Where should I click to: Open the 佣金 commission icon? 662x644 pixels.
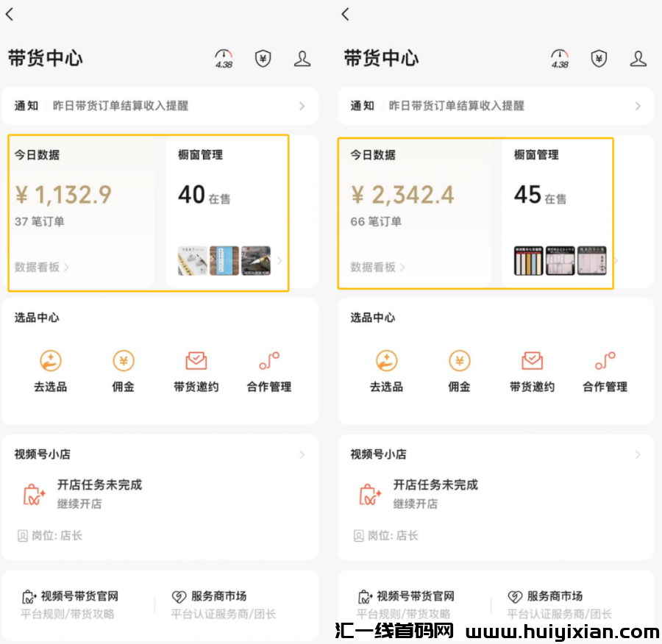[122, 361]
